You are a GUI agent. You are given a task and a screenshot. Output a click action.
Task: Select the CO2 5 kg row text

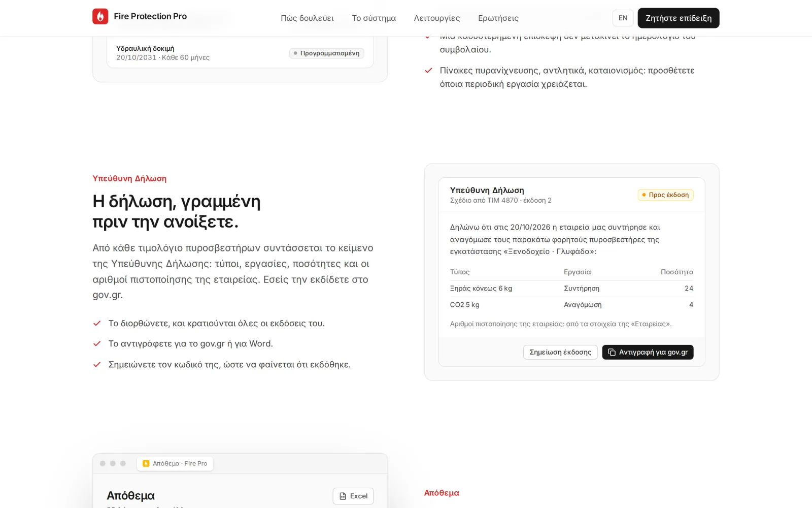464,305
